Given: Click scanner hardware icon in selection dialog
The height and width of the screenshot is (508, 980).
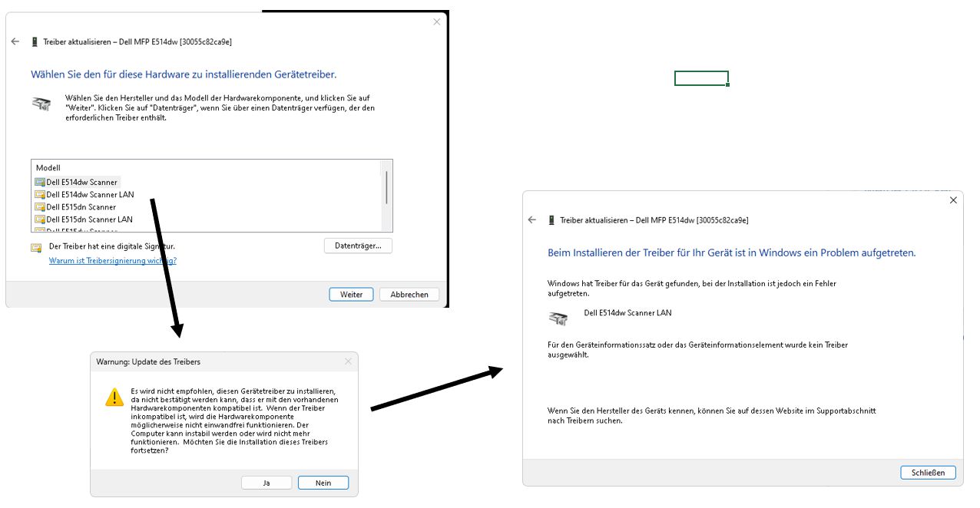Looking at the screenshot, I should click(x=41, y=104).
